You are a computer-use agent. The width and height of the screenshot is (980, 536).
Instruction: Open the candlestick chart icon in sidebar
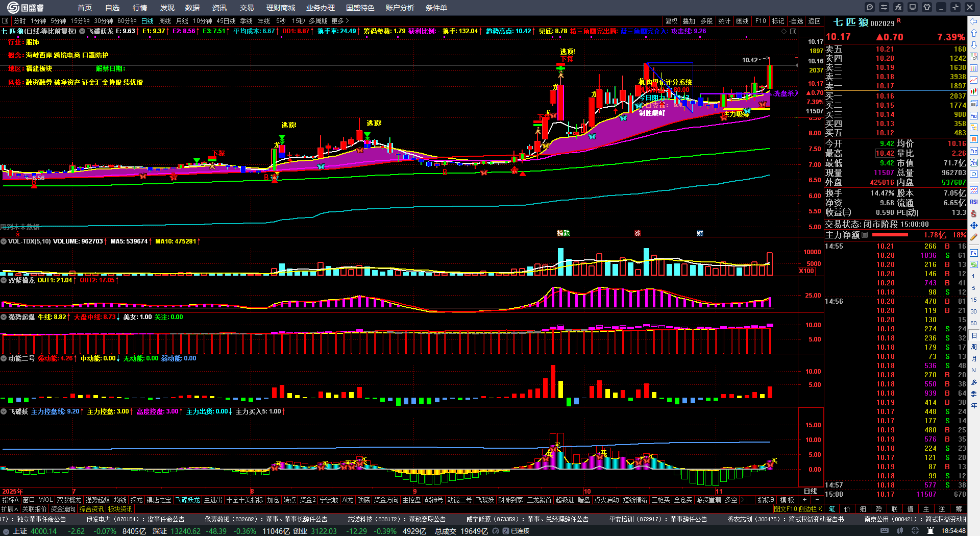click(x=974, y=92)
